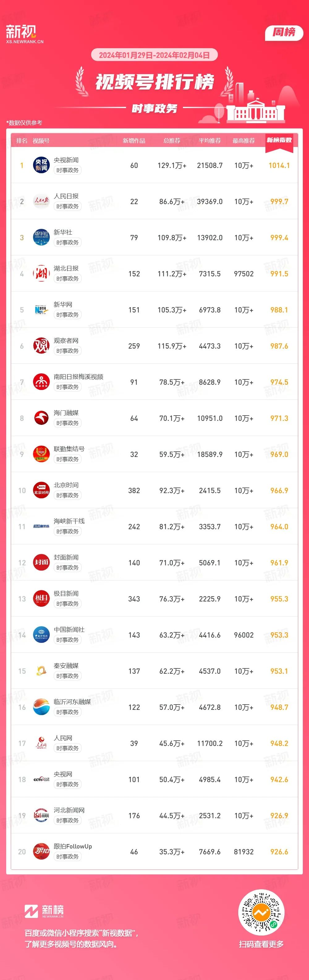Click the 观察者网 avatar icon
This screenshot has width=309, height=980.
[41, 346]
